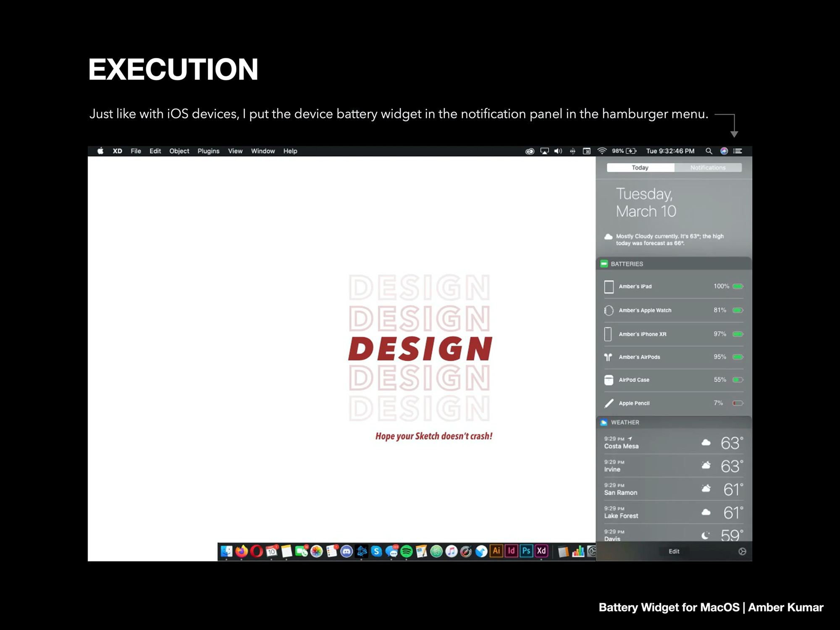Click the Apple menu logo
840x630 pixels.
100,151
